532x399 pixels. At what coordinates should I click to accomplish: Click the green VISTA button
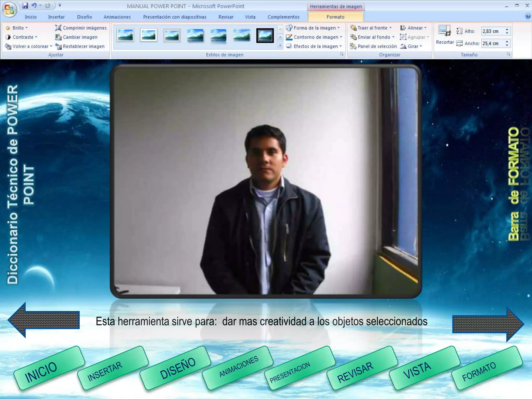coord(424,368)
